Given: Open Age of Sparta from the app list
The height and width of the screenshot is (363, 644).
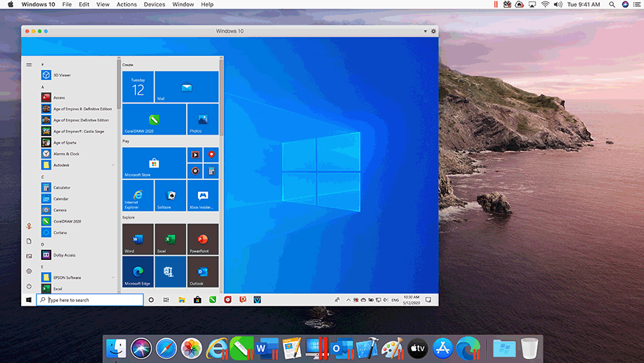Looking at the screenshot, I should [x=59, y=143].
